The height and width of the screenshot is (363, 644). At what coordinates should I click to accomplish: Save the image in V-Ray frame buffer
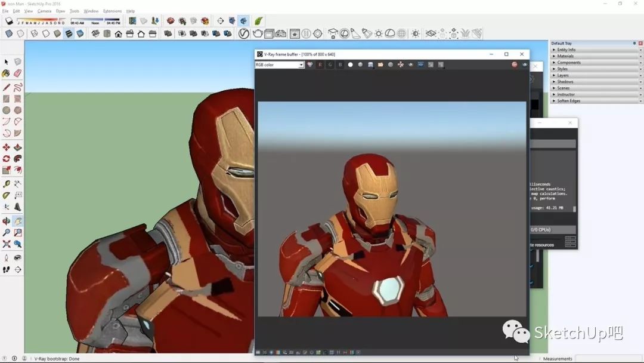[370, 64]
